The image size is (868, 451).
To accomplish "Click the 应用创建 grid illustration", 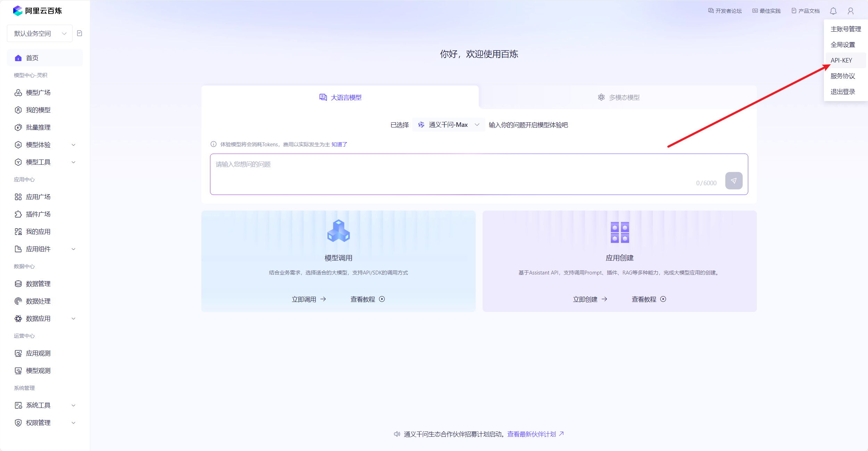I will pos(620,232).
